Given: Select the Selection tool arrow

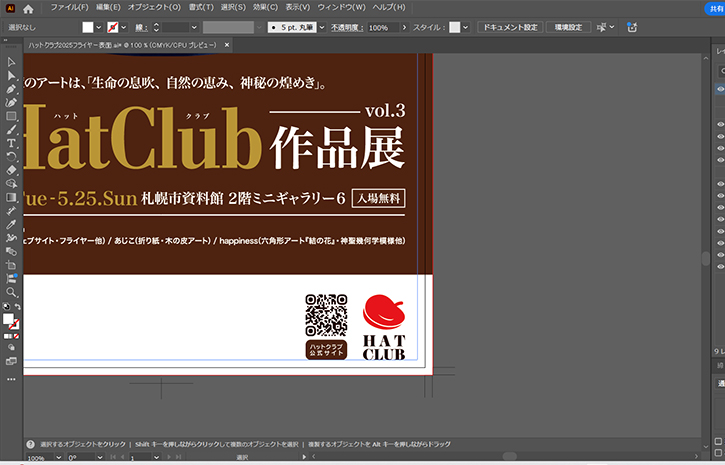Looking at the screenshot, I should pos(11,62).
